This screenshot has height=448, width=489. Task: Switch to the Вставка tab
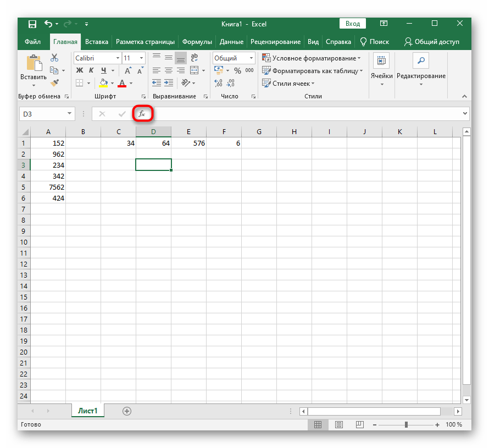click(97, 42)
